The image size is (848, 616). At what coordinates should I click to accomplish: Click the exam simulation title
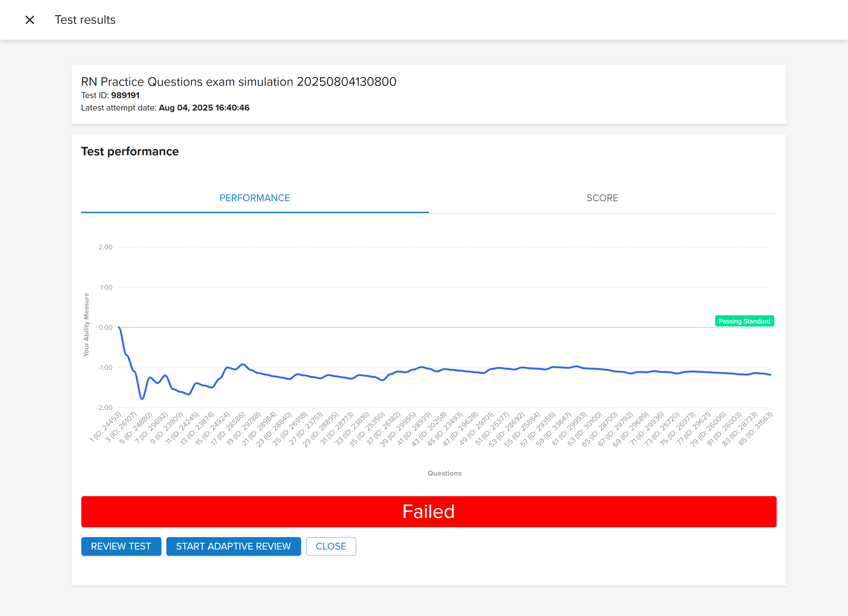[239, 82]
